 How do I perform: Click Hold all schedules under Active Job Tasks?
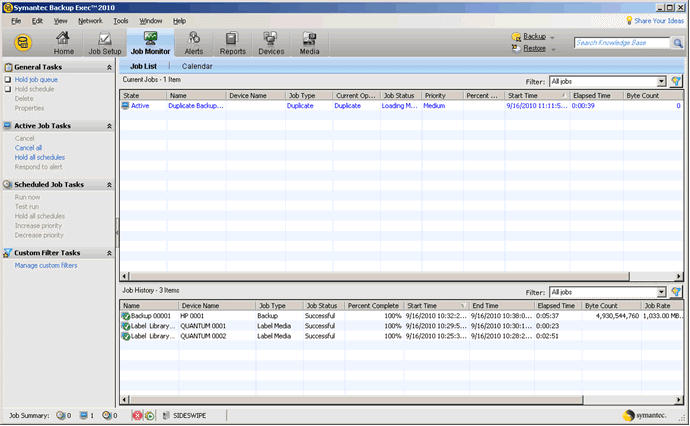tap(40, 157)
